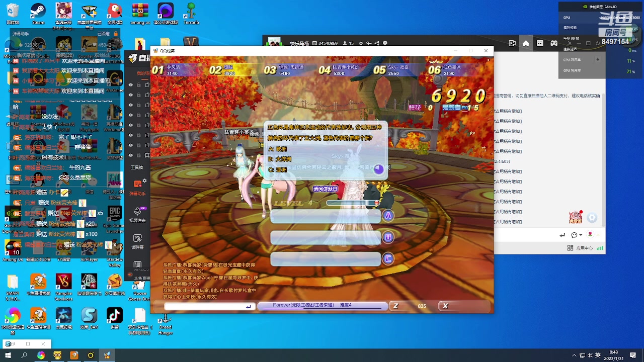644x362 pixels.
Task: Open the Recycle Bin desktop icon
Action: [13, 14]
